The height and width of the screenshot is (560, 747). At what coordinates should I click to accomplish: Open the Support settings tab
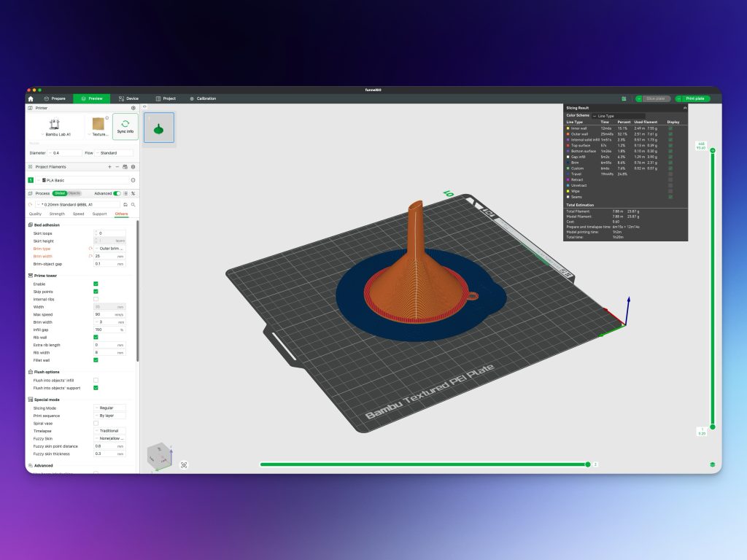(99, 214)
